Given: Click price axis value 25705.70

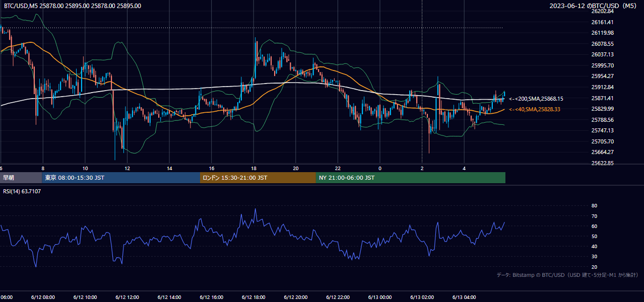Looking at the screenshot, I should [602, 141].
